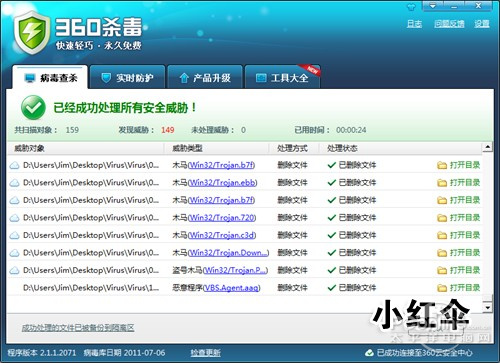Open the 成功处理的文件已被备份到隔离区 link
500x363 pixels.
(78, 328)
